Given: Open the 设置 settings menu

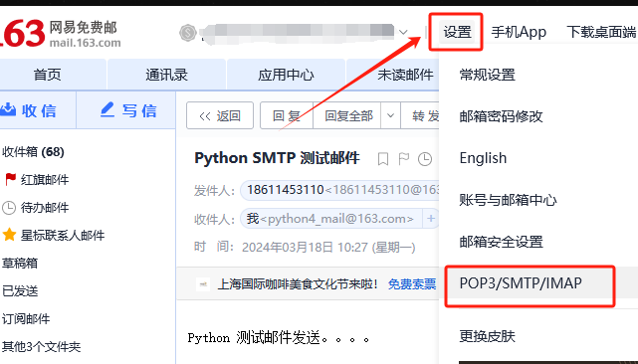Looking at the screenshot, I should point(457,32).
